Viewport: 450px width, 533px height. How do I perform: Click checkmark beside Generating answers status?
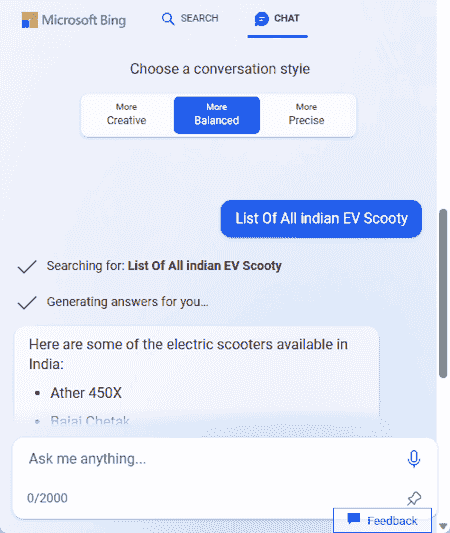(x=27, y=303)
